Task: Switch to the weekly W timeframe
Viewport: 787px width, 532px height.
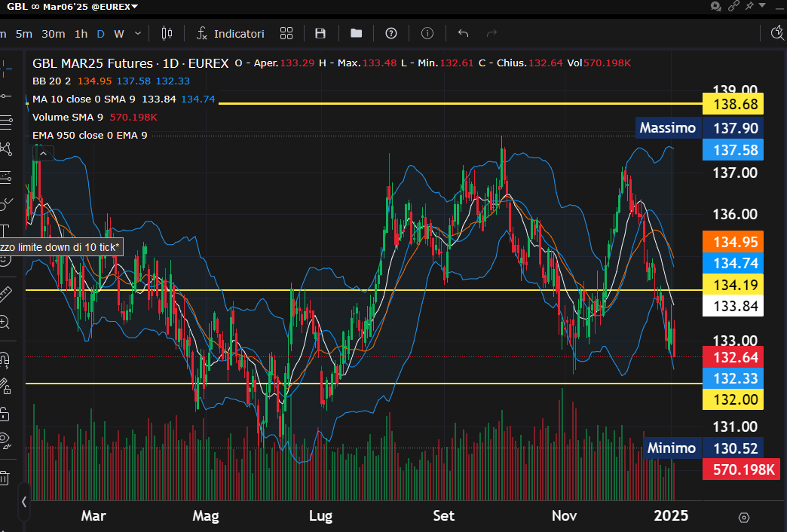Action: [119, 33]
